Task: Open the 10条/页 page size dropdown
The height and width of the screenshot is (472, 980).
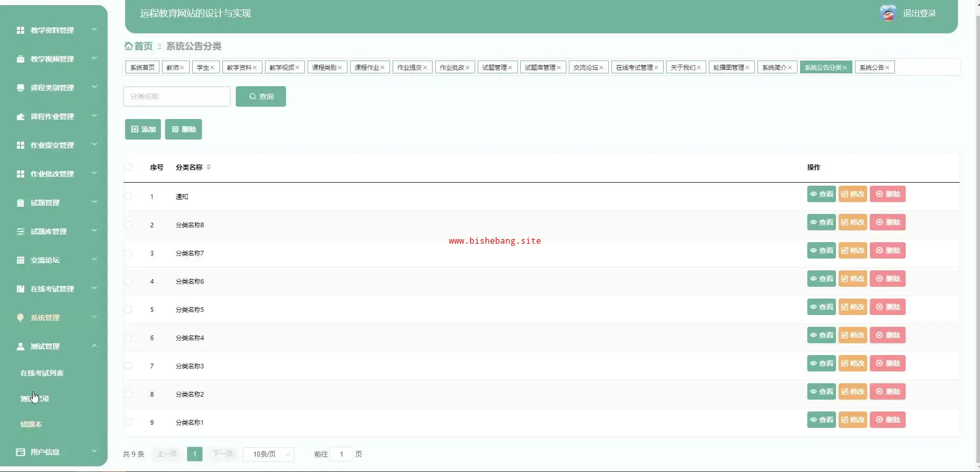Action: coord(269,454)
